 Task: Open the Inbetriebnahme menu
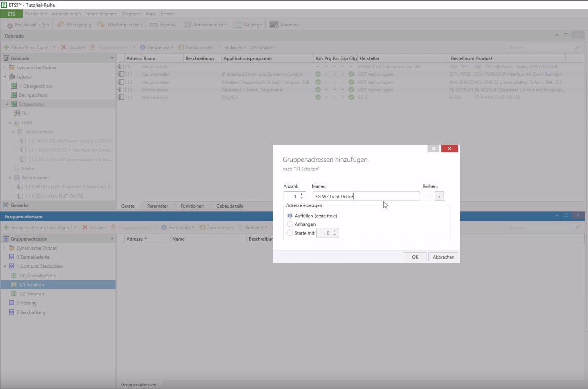coord(101,14)
